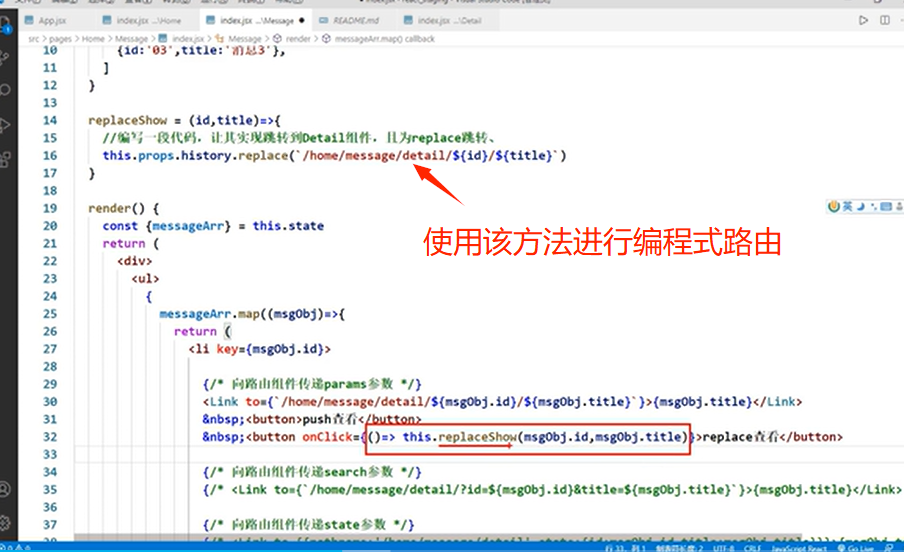This screenshot has width=904, height=552.
Task: Click errors and warnings count in status bar
Action: (15, 547)
